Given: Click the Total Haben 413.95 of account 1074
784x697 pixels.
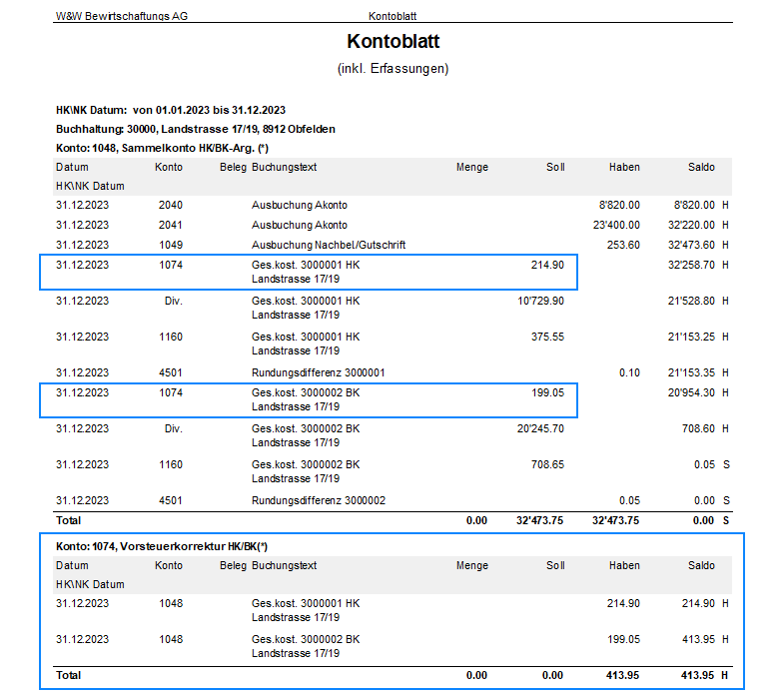Looking at the screenshot, I should (x=622, y=675).
